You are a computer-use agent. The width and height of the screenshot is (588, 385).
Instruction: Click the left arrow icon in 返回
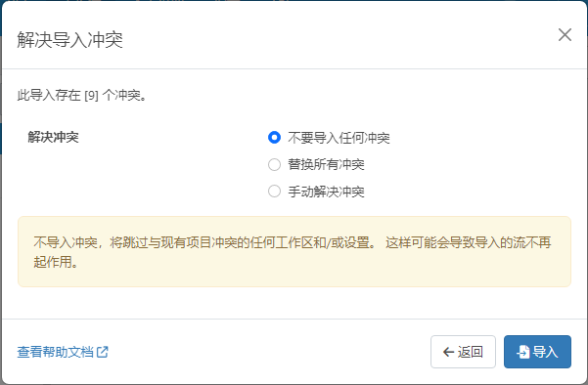[x=448, y=352]
